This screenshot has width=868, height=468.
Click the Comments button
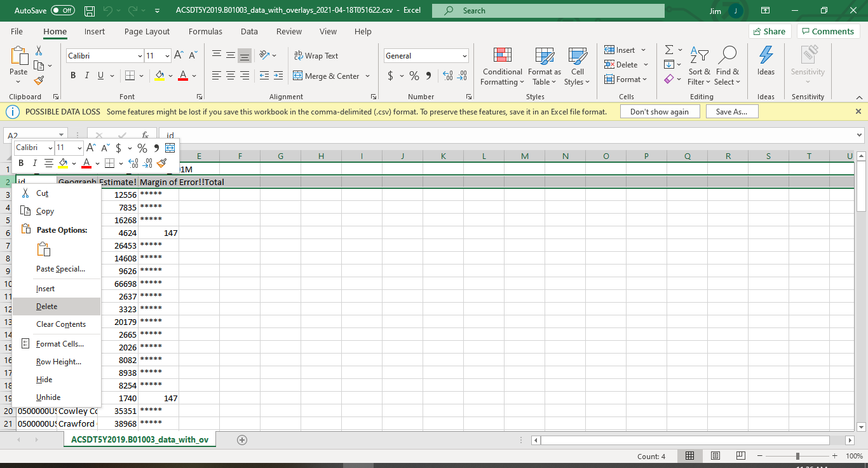[829, 31]
